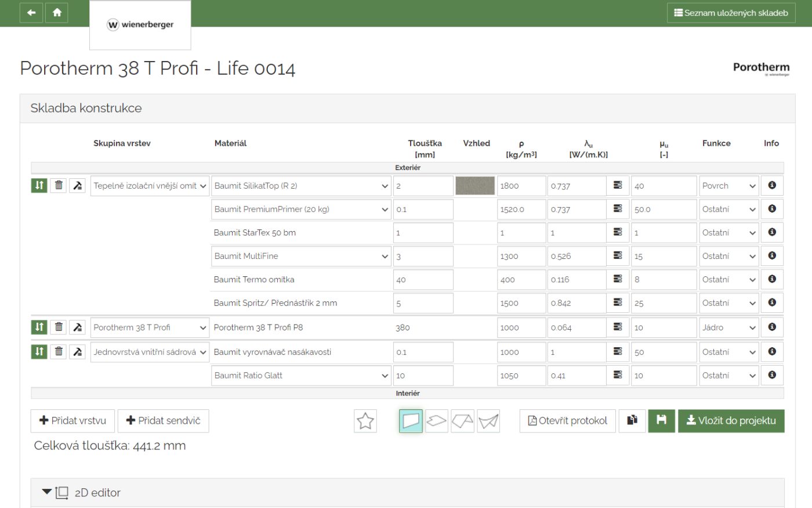The height and width of the screenshot is (508, 812).
Task: Click the back arrow button
Action: 31,13
